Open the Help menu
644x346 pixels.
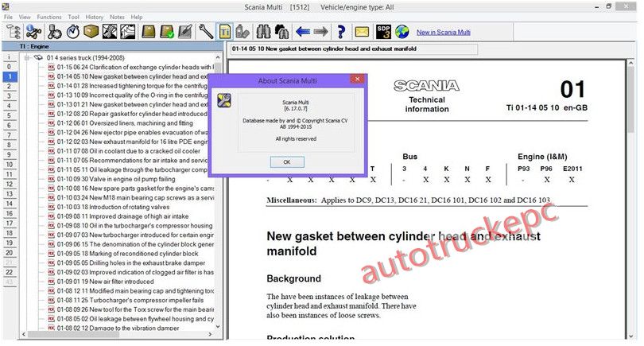pyautogui.click(x=137, y=17)
